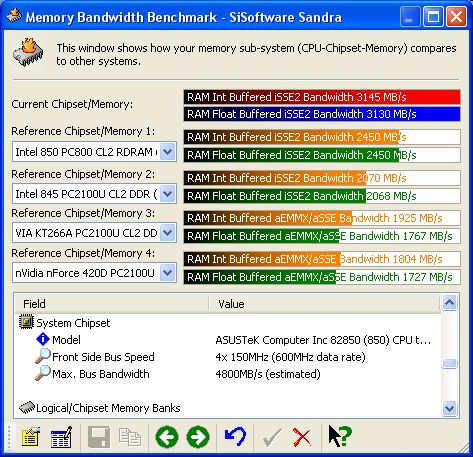The height and width of the screenshot is (457, 473).
Task: Click the RAM Float 2068 MB/s bar
Action: [322, 196]
